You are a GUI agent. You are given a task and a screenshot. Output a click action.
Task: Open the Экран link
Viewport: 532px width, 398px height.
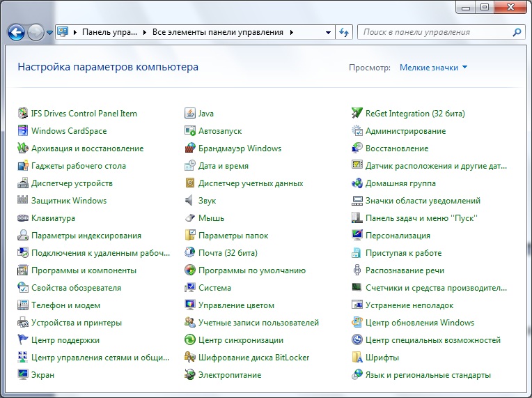(x=42, y=375)
